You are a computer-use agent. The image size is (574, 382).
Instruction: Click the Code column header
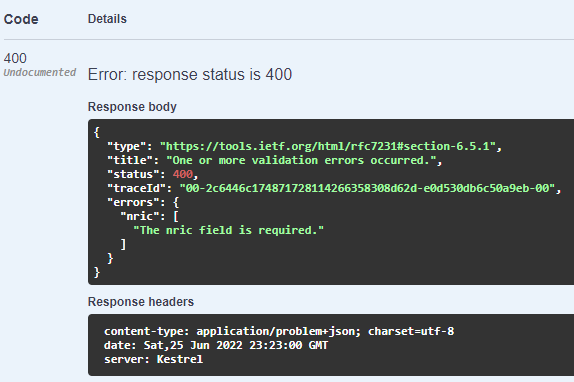pyautogui.click(x=21, y=19)
